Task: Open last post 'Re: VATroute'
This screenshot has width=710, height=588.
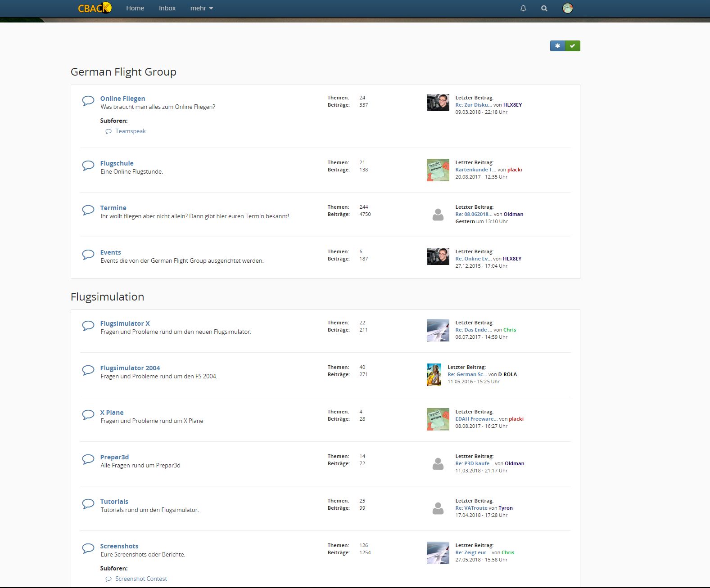Action: point(471,508)
